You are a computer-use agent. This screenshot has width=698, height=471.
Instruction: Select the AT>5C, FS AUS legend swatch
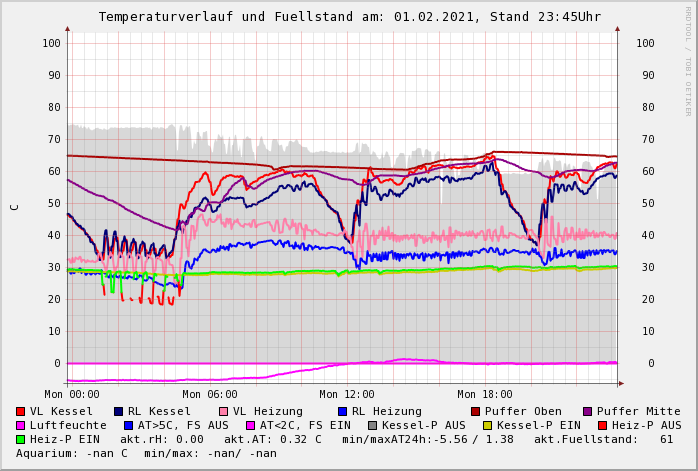129,425
